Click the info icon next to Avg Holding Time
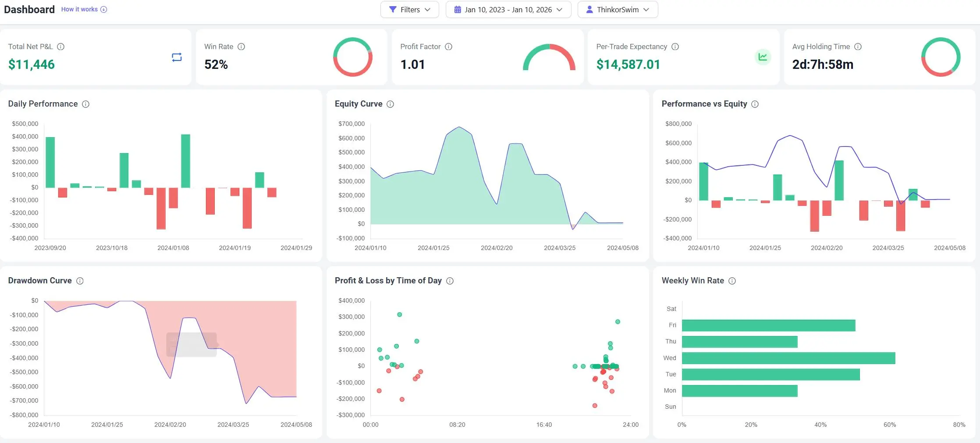 coord(858,46)
